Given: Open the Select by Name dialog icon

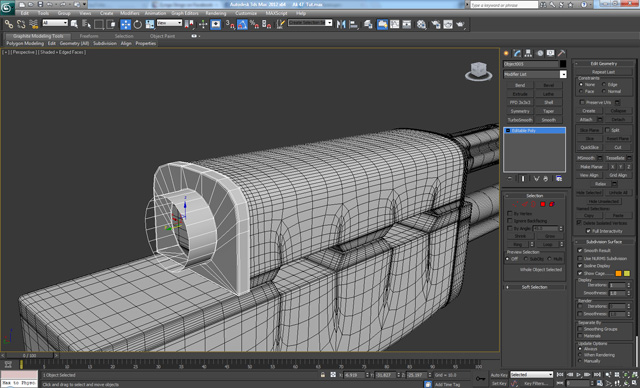Looking at the screenshot, I should pyautogui.click(x=86, y=24).
